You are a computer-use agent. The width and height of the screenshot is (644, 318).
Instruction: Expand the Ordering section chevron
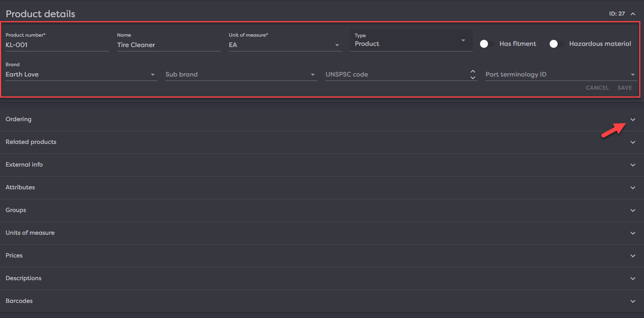click(x=633, y=120)
